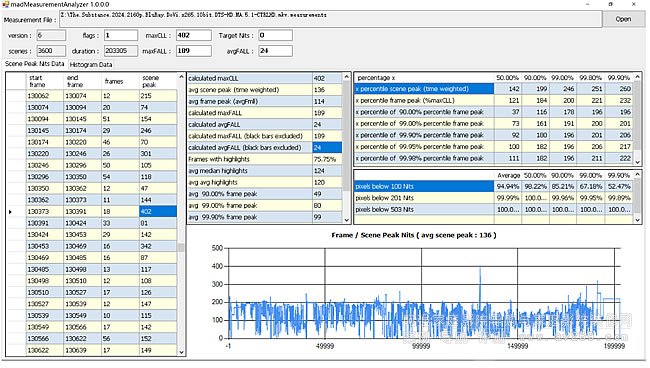Select the scene peak cell showing 402
The width and height of the screenshot is (650, 368).
tap(158, 211)
